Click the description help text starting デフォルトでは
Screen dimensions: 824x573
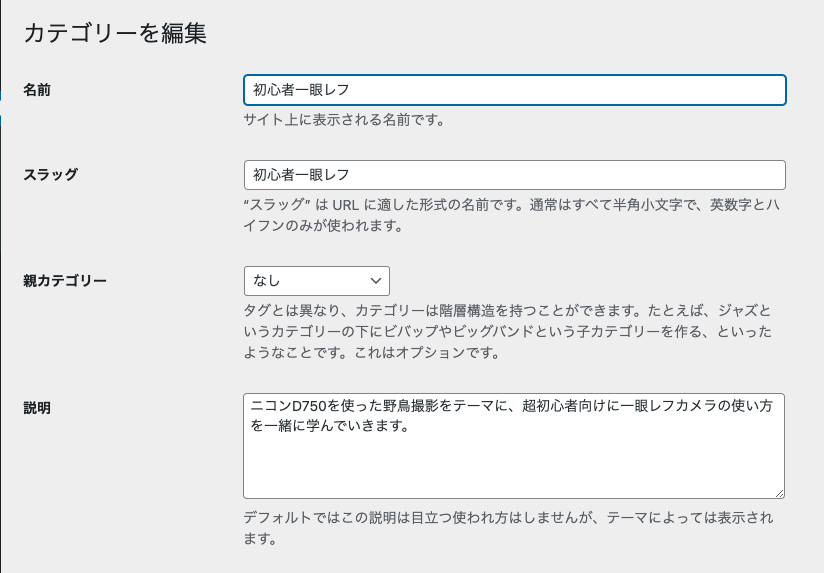[x=508, y=528]
